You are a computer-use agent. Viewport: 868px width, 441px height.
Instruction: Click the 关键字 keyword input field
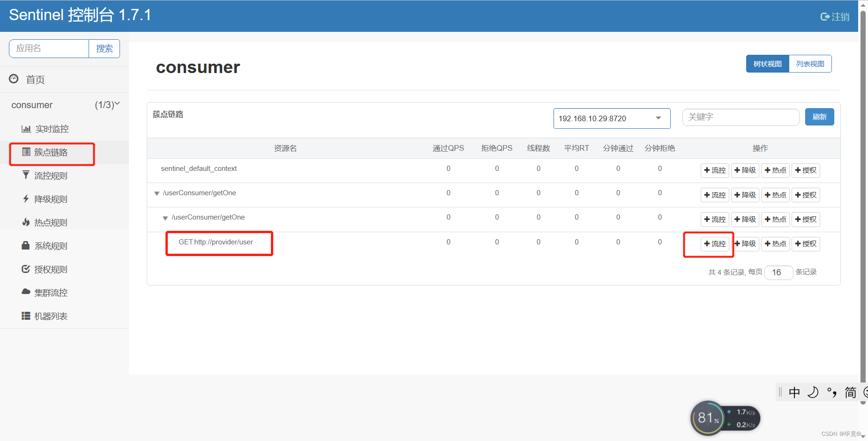tap(741, 117)
